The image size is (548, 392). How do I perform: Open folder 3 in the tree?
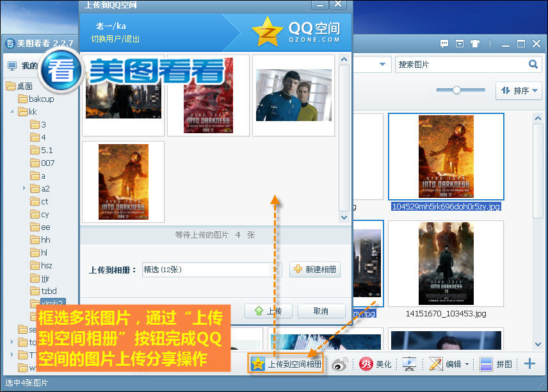(38, 124)
